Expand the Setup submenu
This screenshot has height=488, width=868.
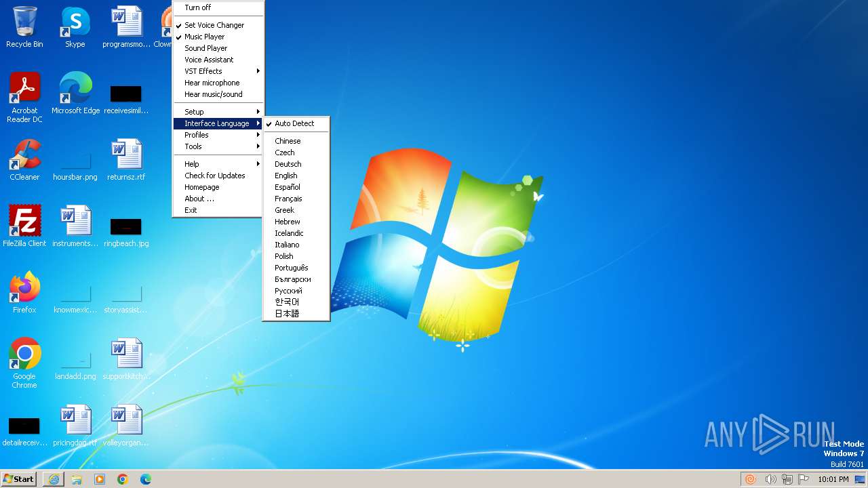click(218, 112)
